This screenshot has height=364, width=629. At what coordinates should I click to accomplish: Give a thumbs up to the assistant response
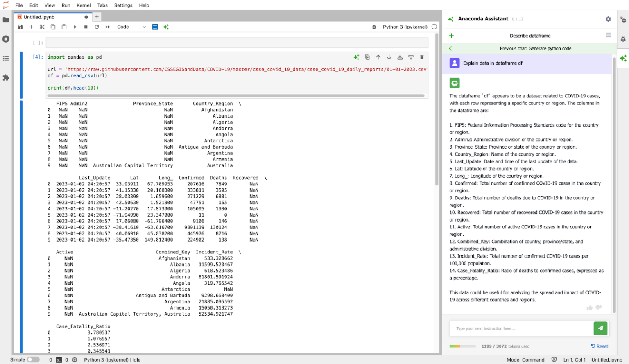coord(590,307)
